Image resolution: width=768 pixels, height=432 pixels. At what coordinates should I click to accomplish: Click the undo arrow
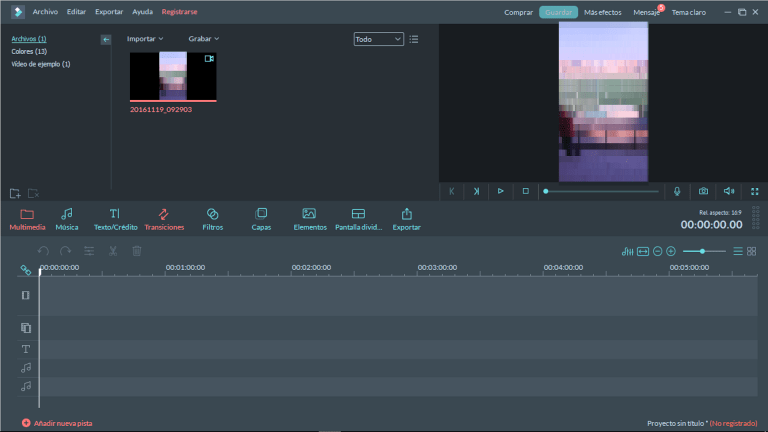click(43, 251)
